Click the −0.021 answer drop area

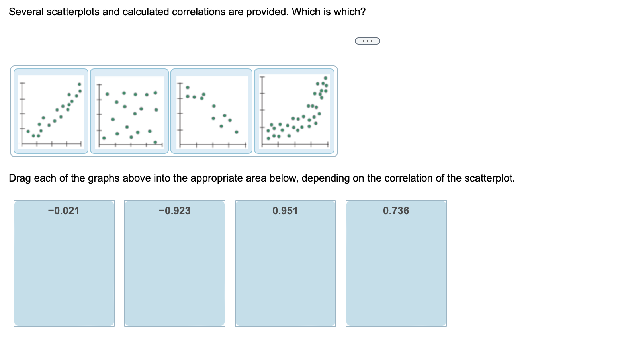click(x=64, y=263)
